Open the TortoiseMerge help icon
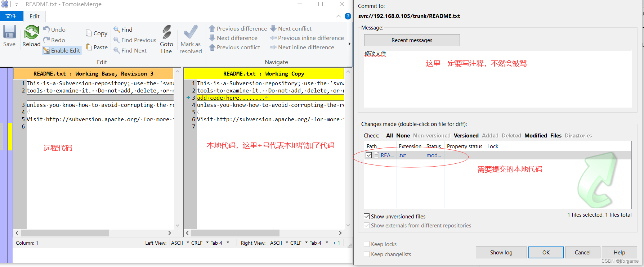 click(348, 16)
